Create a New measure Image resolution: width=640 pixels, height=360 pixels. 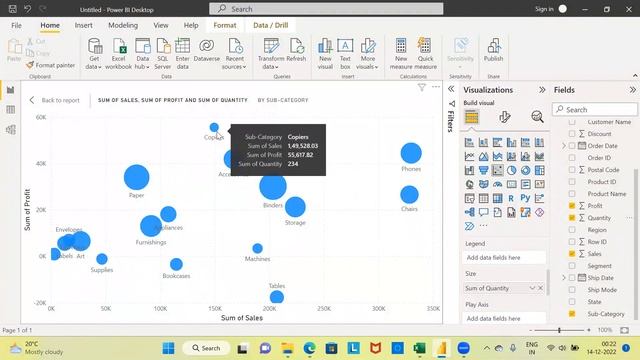click(401, 53)
